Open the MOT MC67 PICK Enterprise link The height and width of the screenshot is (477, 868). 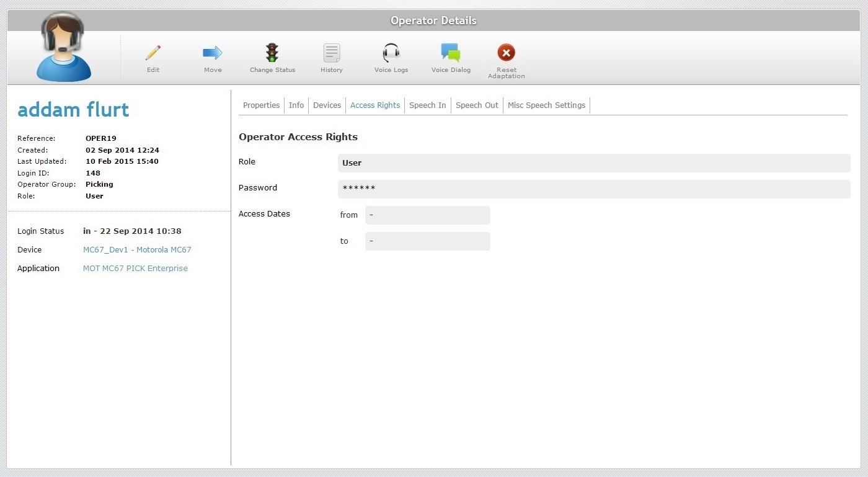(135, 269)
